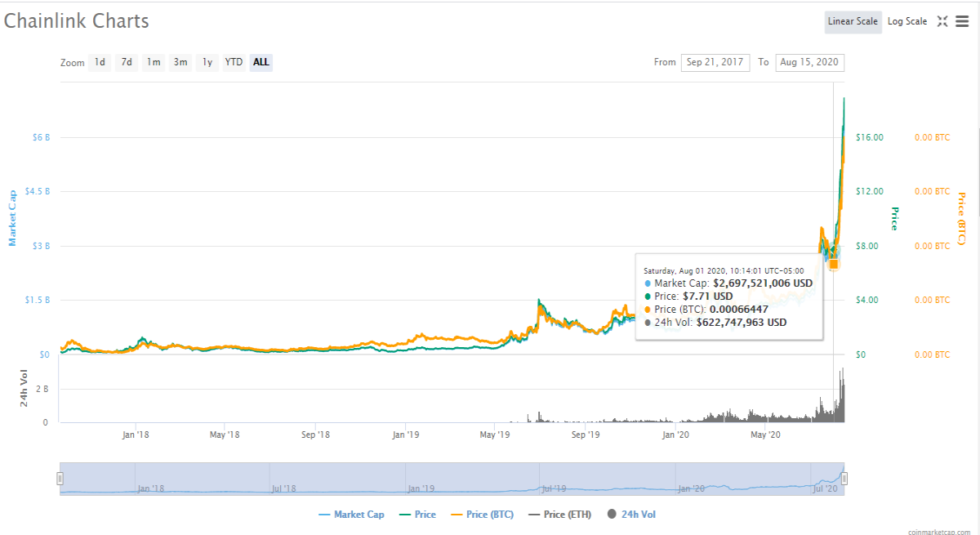Set zoom range to 1m
980x535 pixels.
154,62
